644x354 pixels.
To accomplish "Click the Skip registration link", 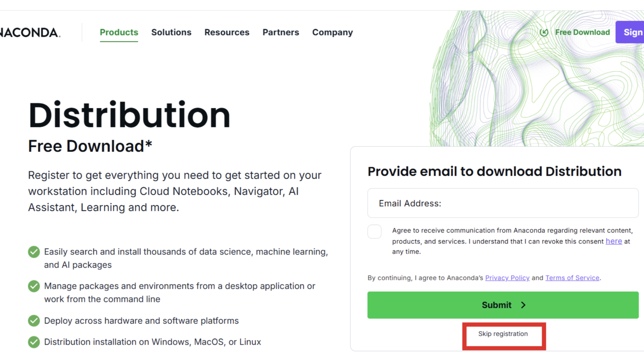I will coord(503,334).
